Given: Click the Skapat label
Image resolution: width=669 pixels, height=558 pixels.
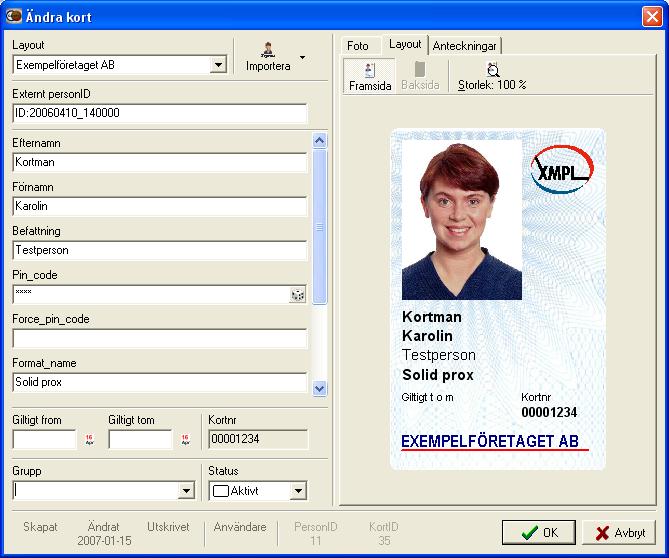Looking at the screenshot, I should point(40,527).
